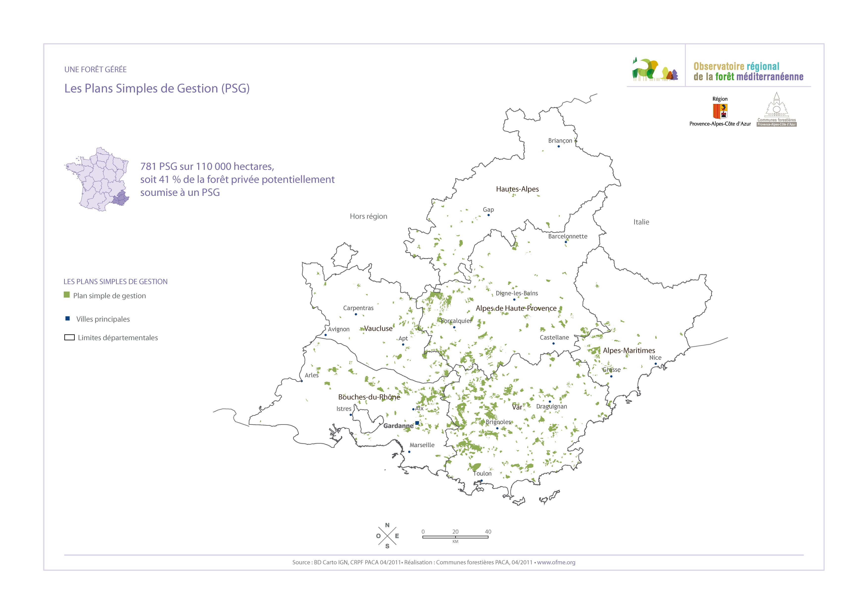Click the Observatoire régional forest logo icon
Viewport: 868px width, 614px height.
click(655, 69)
